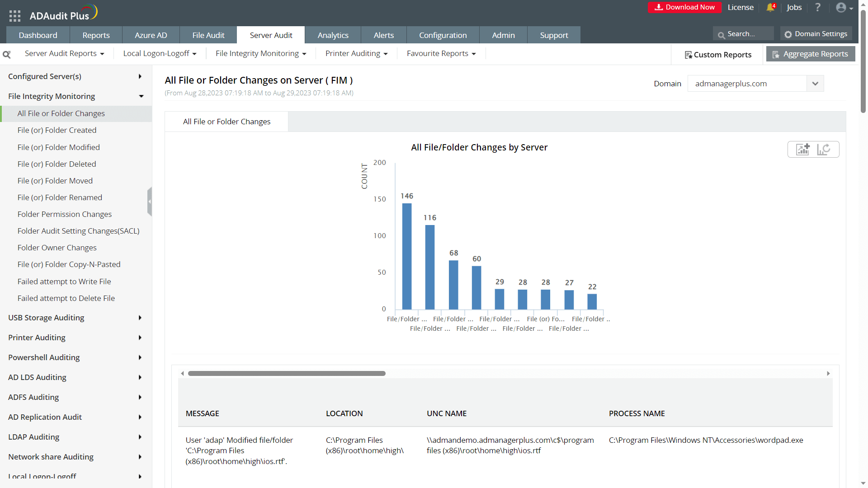This screenshot has height=488, width=868.
Task: Switch to the File Audit tab
Action: coord(208,35)
